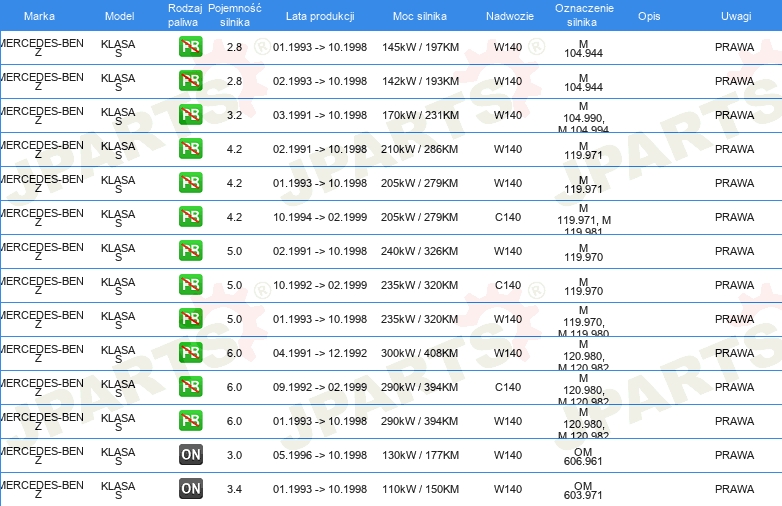Click the petrol fuel icon in the 170kW / 231KM row
Screen dimensions: 782x506
(x=191, y=115)
